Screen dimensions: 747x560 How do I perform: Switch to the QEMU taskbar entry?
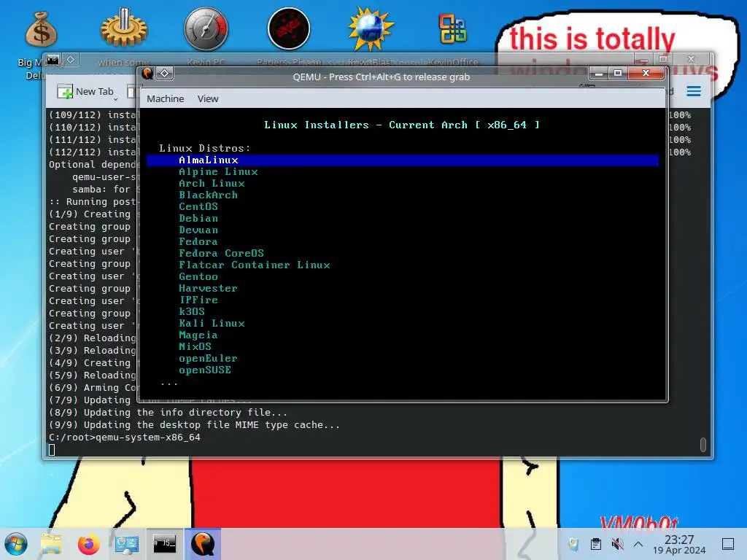click(x=203, y=544)
